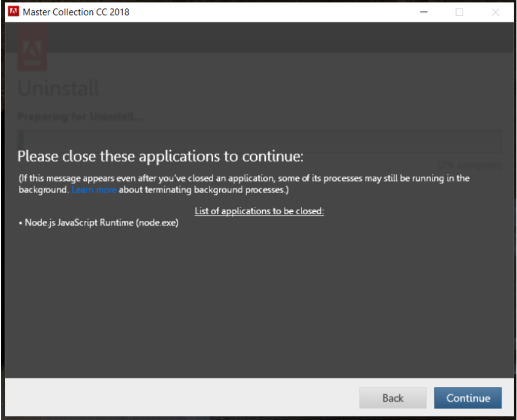Minimize the Master Collection window
Viewport: 517px width, 420px height.
coord(424,12)
